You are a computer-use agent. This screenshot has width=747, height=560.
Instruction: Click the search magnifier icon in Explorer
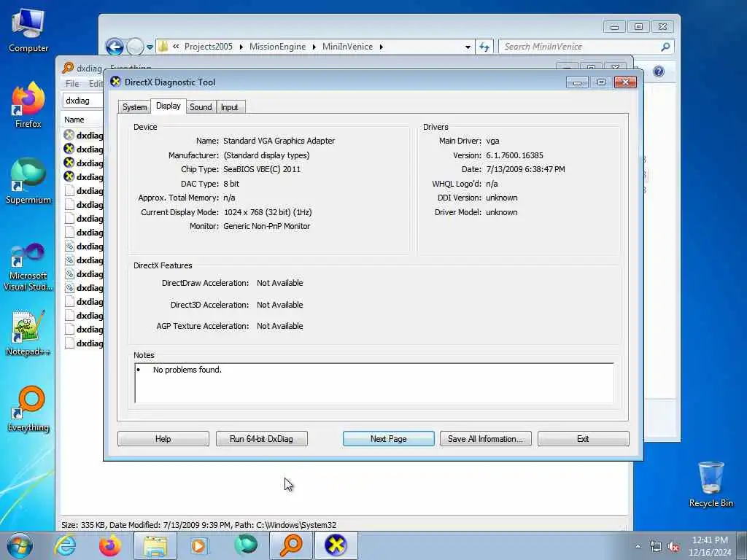tap(665, 47)
